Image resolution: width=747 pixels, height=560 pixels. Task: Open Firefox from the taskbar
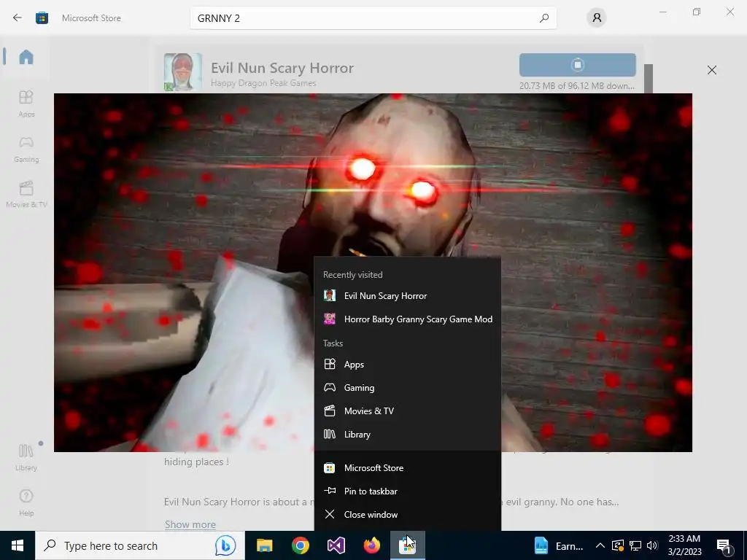click(371, 545)
